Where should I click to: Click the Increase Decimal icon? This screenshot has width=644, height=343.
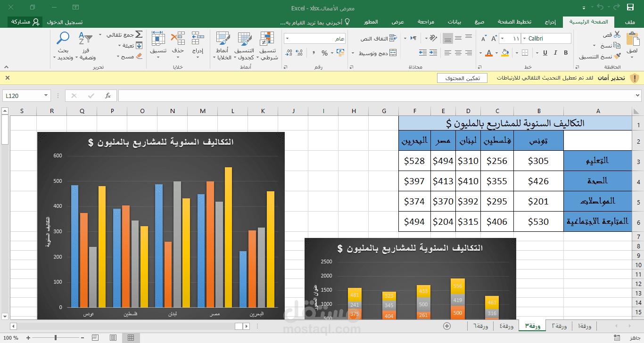tap(299, 53)
